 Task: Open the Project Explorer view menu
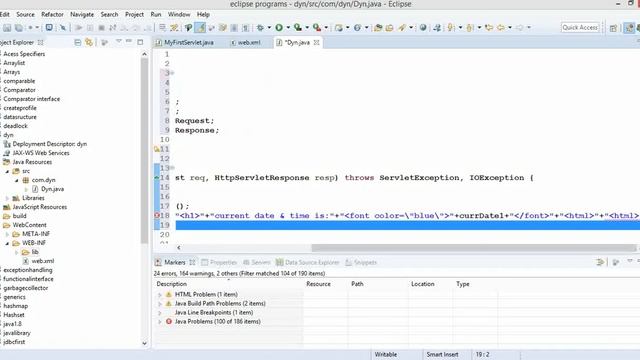coord(118,42)
